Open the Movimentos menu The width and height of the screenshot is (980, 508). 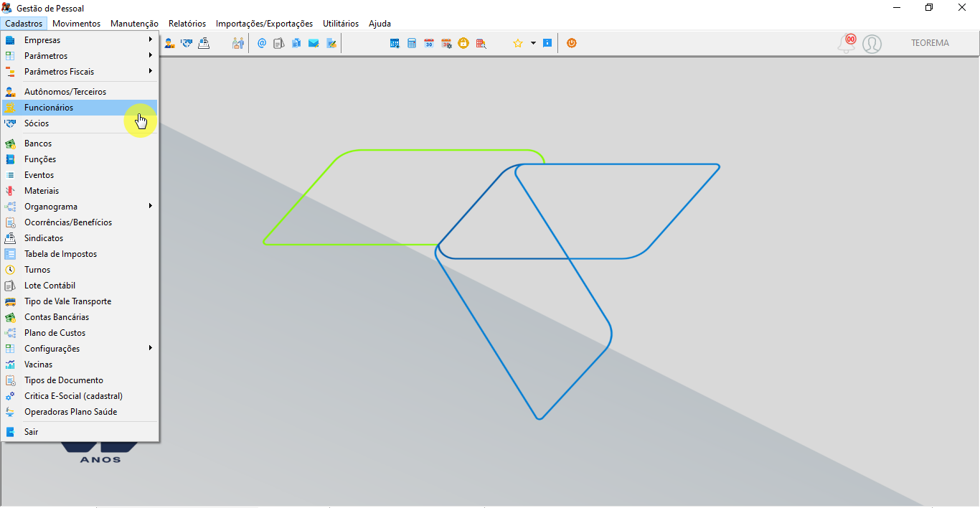[x=77, y=24]
